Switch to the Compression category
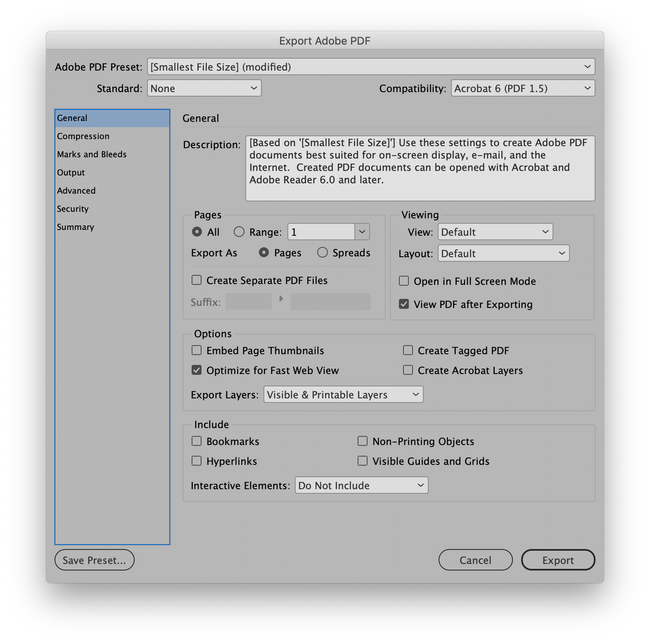The image size is (650, 644). tap(112, 136)
